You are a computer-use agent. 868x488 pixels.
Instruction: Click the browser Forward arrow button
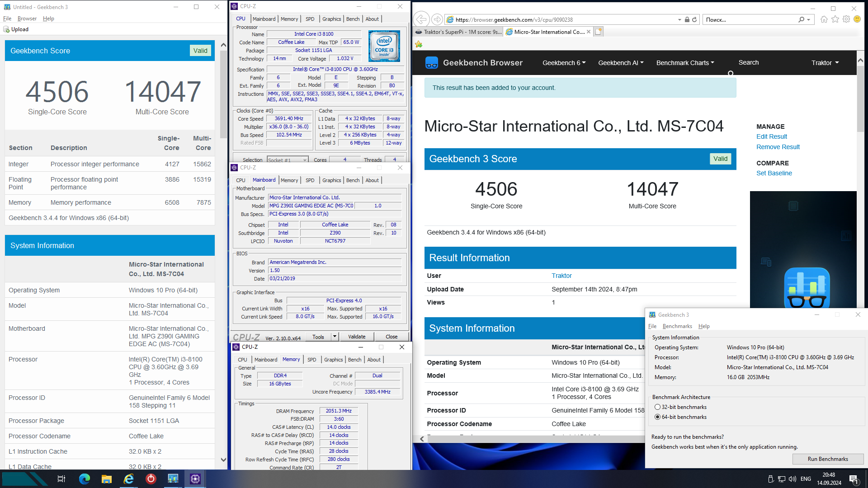tap(437, 19)
